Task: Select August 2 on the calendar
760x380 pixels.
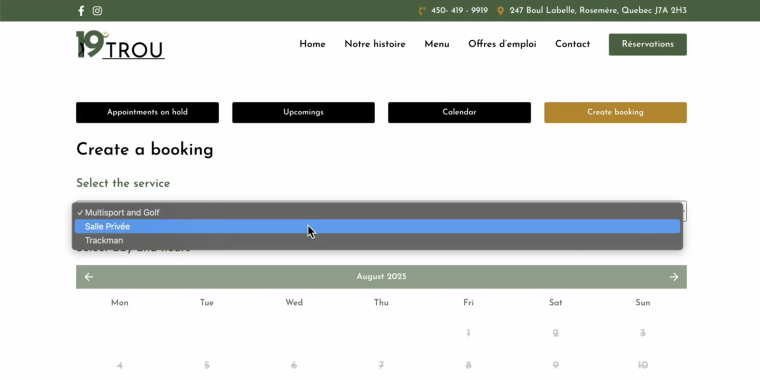Action: coord(555,333)
